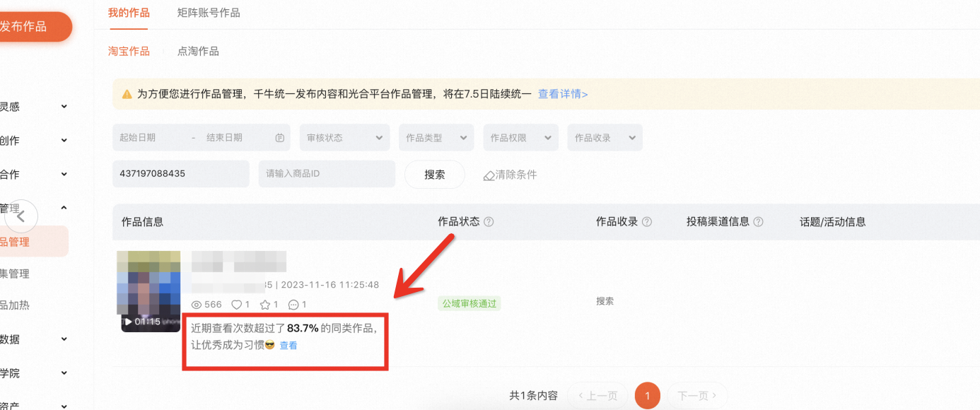Click the work ID field with 437197088435

click(181, 174)
